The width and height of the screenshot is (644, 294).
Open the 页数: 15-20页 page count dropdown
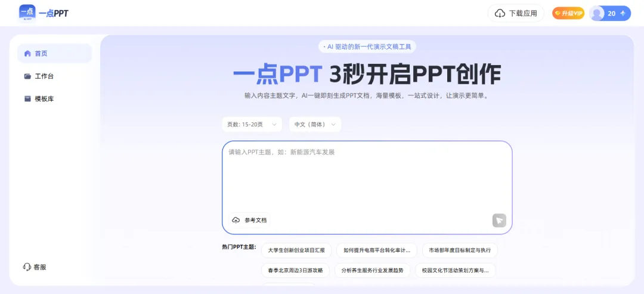click(252, 125)
